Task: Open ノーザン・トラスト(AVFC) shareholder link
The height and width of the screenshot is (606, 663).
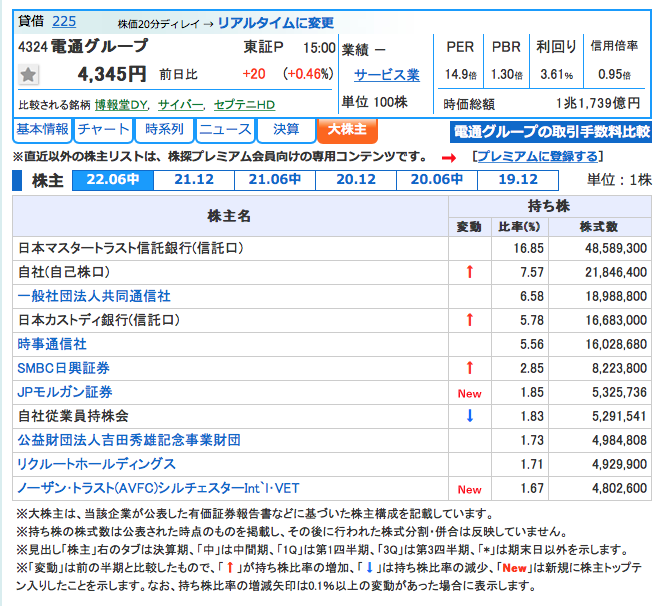Action: (x=158, y=488)
